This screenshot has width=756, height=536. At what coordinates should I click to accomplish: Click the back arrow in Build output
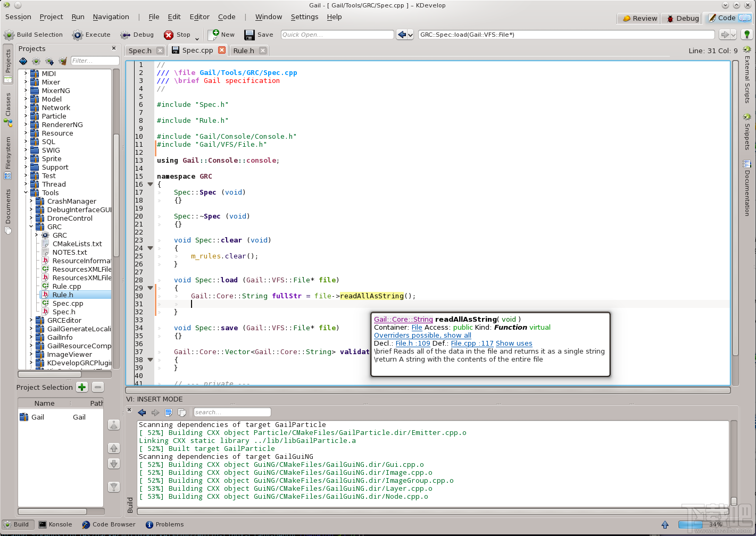tap(142, 413)
